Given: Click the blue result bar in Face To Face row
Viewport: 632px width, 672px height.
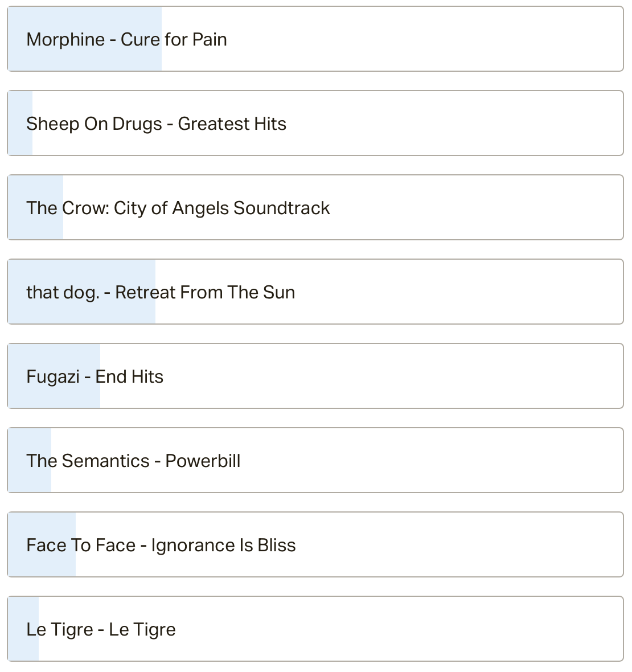Looking at the screenshot, I should [42, 544].
